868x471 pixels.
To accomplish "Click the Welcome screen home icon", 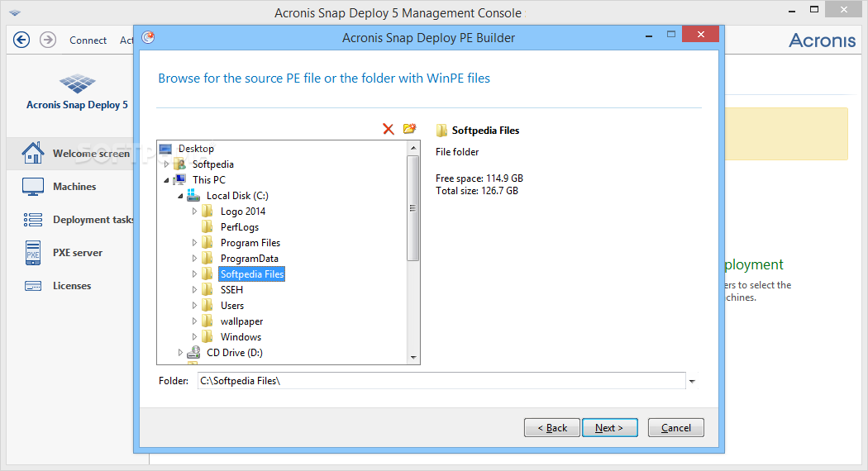I will pyautogui.click(x=33, y=154).
